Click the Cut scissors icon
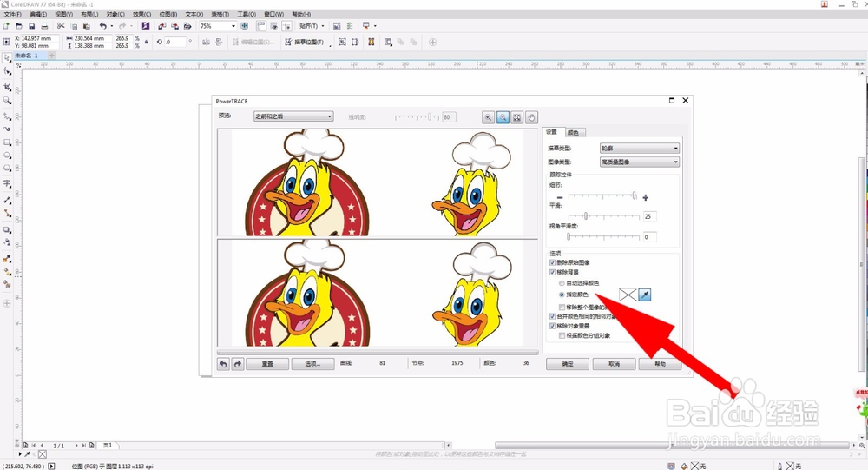 (61, 26)
